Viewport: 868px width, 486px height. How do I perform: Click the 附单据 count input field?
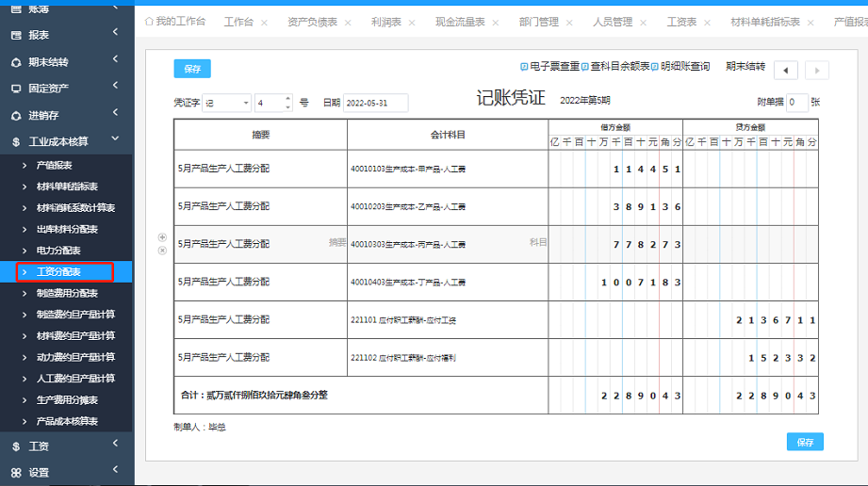click(797, 103)
